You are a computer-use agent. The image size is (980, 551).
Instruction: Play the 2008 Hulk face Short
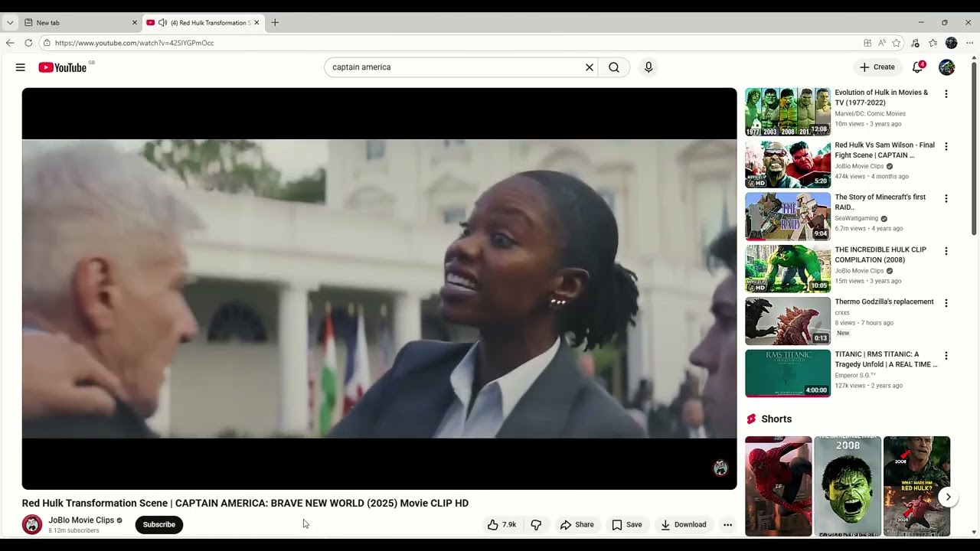848,487
